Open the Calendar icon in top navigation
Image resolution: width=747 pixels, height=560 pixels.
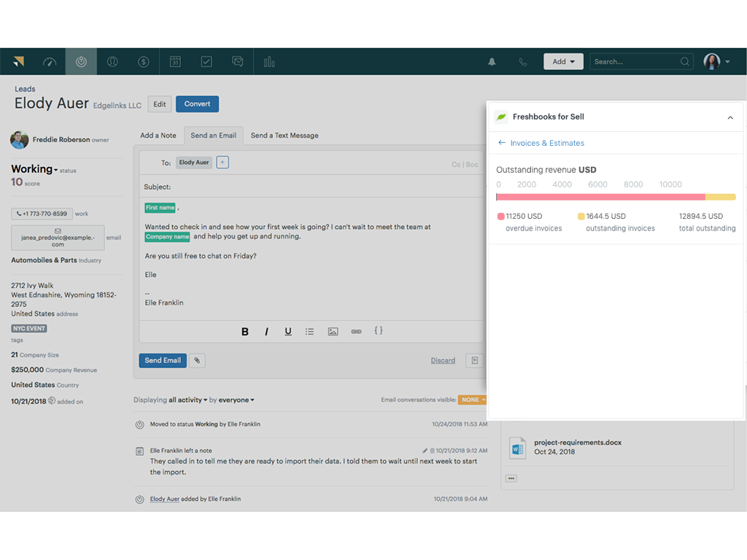(x=175, y=62)
